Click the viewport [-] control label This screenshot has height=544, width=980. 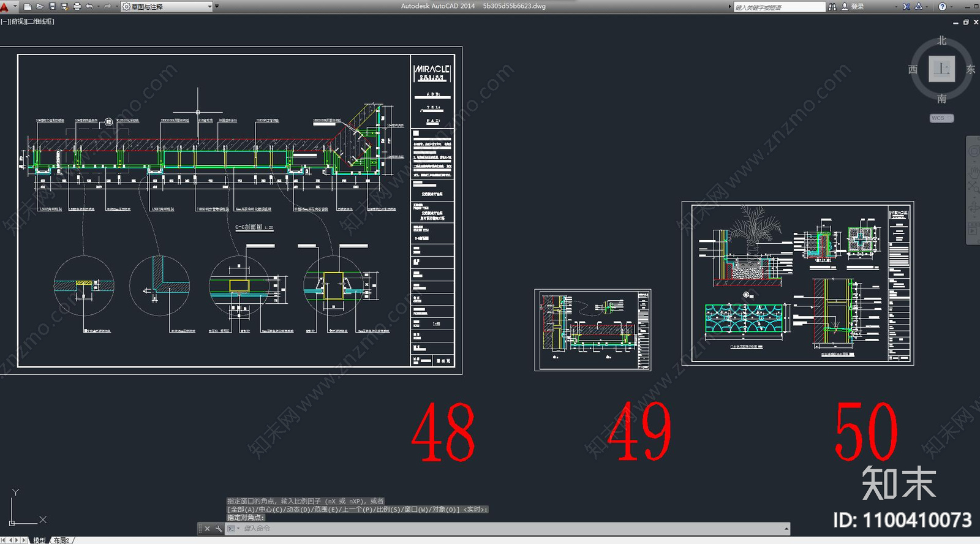click(x=5, y=21)
